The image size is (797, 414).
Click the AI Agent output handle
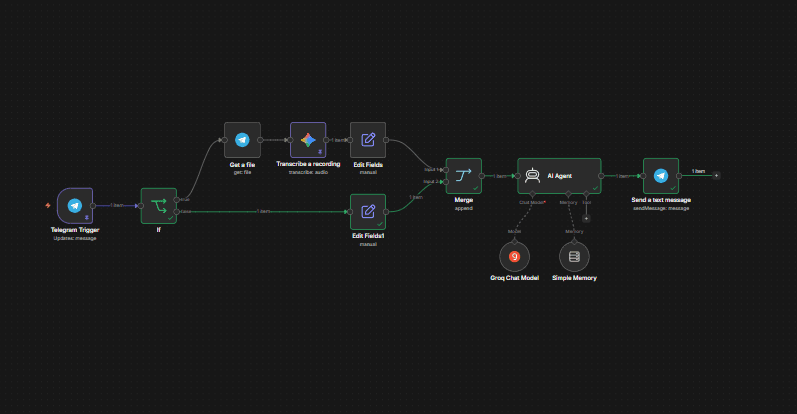click(601, 176)
